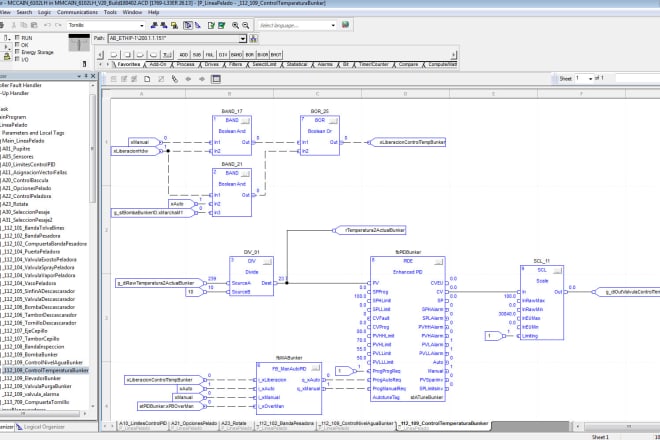
Task: Insert a BXOR function block
Action: [x=263, y=55]
